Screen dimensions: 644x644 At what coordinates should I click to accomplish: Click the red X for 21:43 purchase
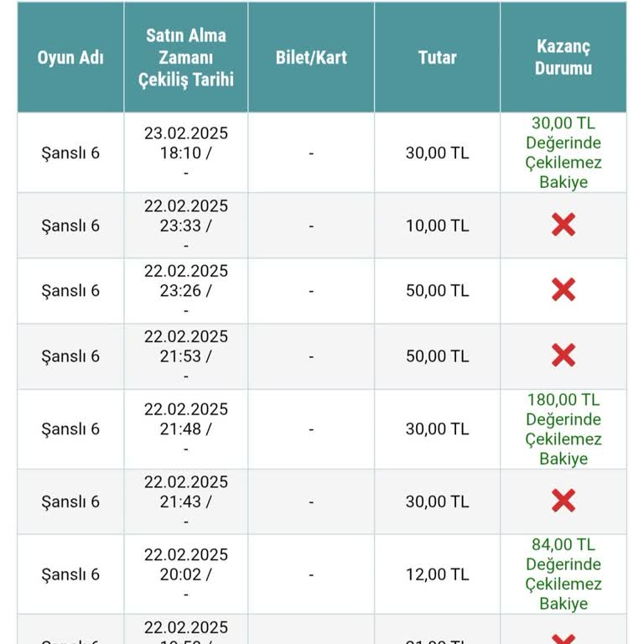563,501
